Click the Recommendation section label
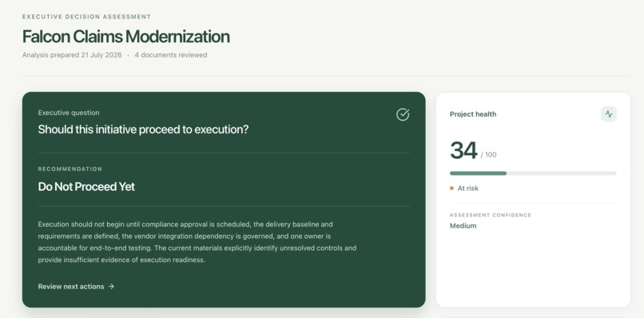Image resolution: width=644 pixels, height=318 pixels. tap(70, 169)
